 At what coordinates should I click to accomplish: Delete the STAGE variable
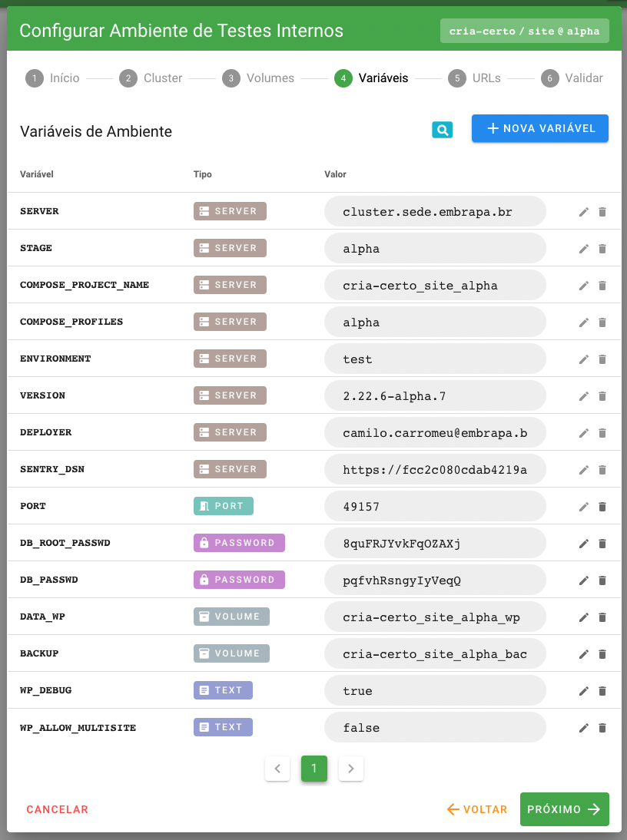point(602,249)
